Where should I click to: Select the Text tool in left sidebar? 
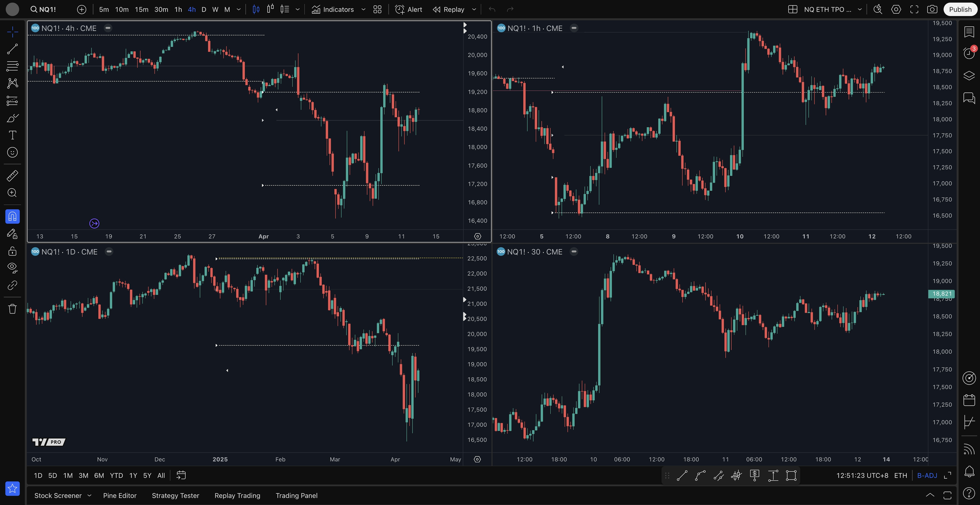[x=12, y=135]
